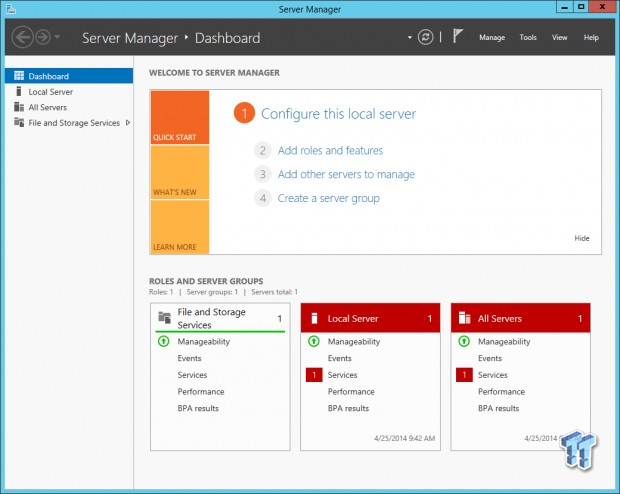The width and height of the screenshot is (620, 494).
Task: Select File and Storage Services in sidebar
Action: pos(69,123)
